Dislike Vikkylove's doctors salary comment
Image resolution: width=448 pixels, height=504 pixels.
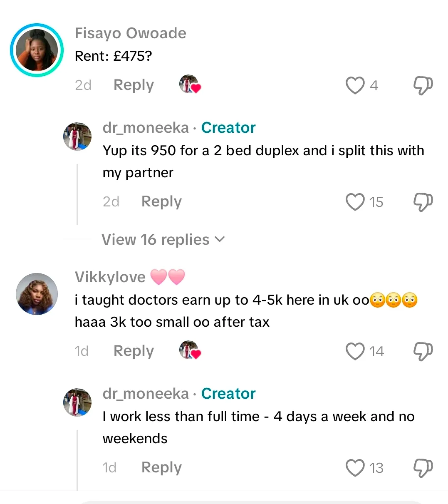pyautogui.click(x=423, y=351)
